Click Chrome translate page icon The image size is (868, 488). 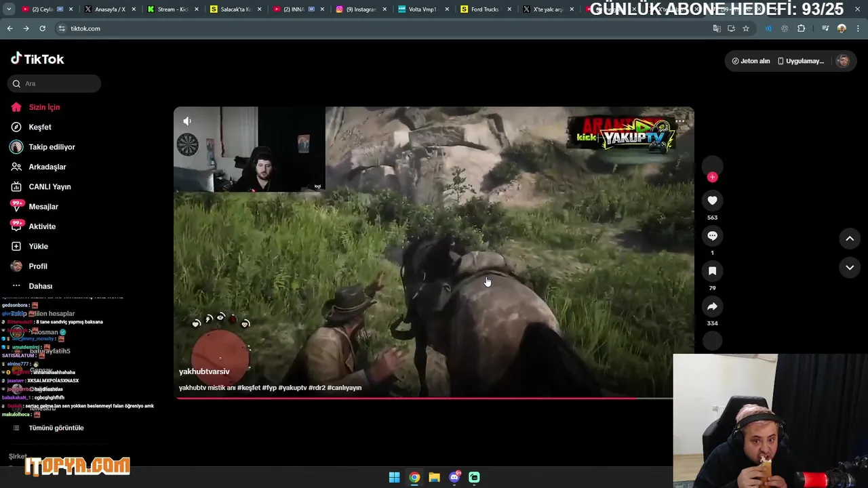coord(717,28)
